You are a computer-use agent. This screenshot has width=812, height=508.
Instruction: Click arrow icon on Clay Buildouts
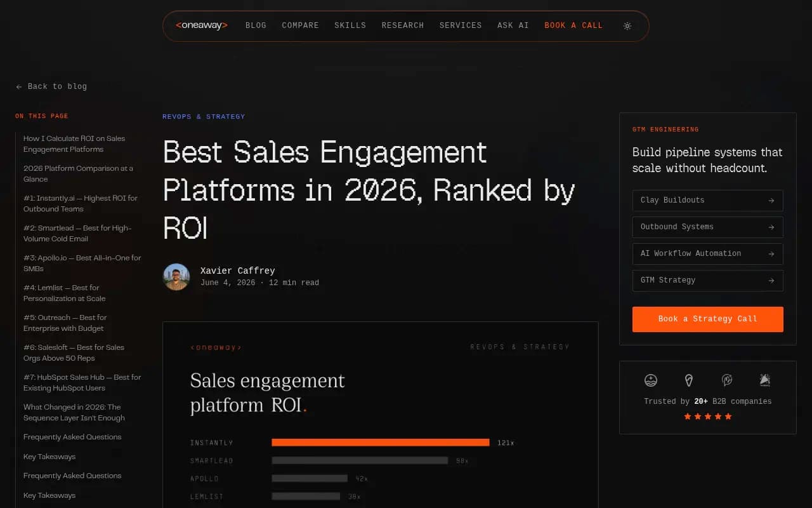pyautogui.click(x=771, y=201)
